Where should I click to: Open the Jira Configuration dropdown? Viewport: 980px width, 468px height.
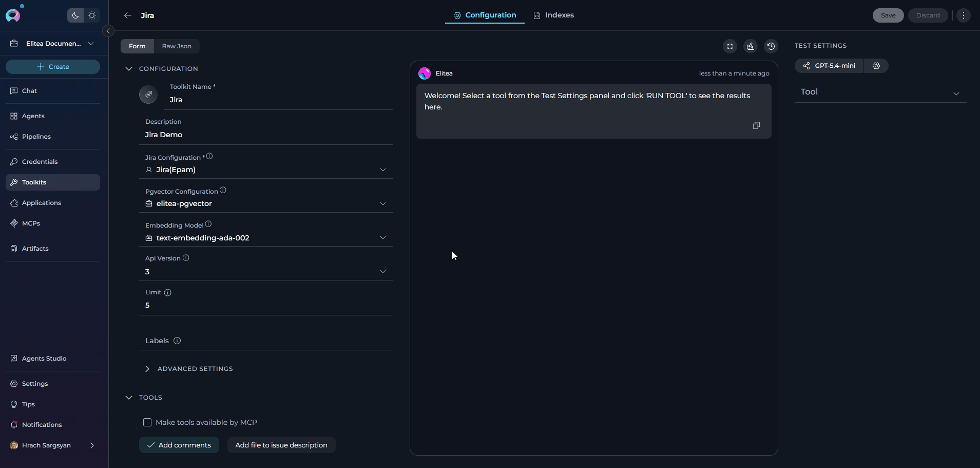pos(266,170)
